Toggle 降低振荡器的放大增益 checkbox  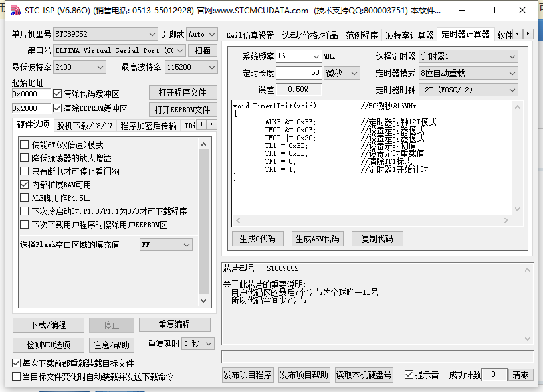pyautogui.click(x=24, y=158)
